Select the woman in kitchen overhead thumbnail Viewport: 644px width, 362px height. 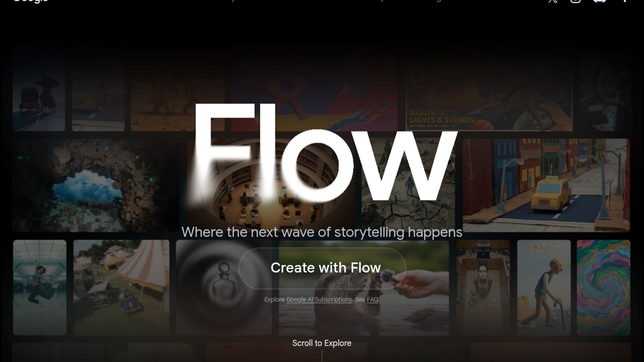point(483,287)
